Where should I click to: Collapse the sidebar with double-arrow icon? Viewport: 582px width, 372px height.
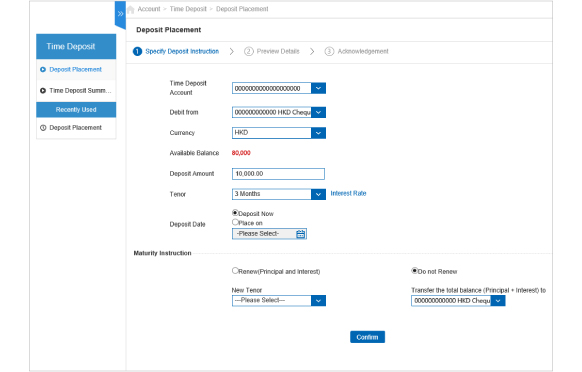(120, 14)
